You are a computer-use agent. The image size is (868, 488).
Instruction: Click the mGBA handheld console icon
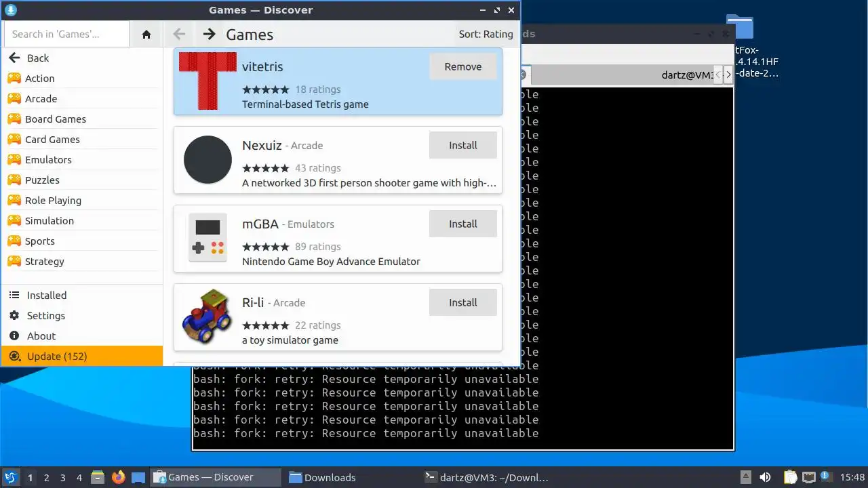point(208,238)
